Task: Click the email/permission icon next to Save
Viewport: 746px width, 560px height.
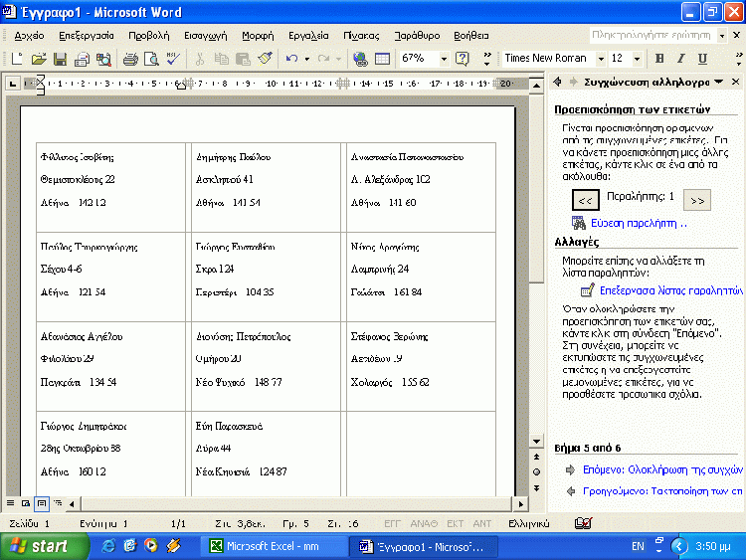Action: pyautogui.click(x=82, y=59)
